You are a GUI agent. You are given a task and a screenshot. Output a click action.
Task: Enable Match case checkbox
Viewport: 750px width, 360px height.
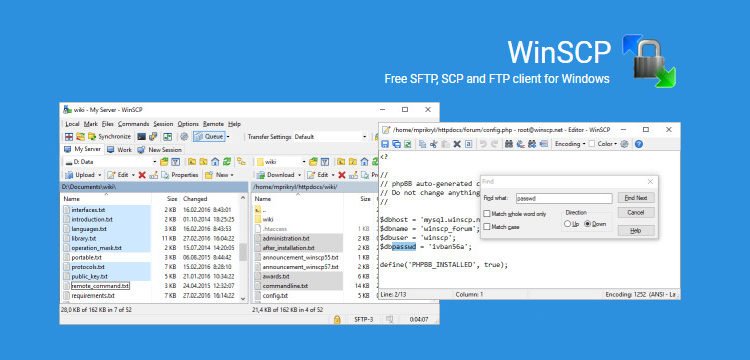pos(487,227)
